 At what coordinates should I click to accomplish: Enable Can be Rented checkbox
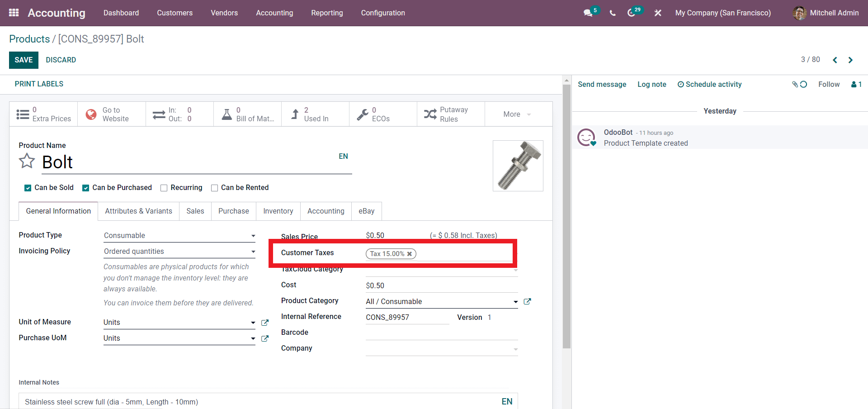(x=215, y=188)
